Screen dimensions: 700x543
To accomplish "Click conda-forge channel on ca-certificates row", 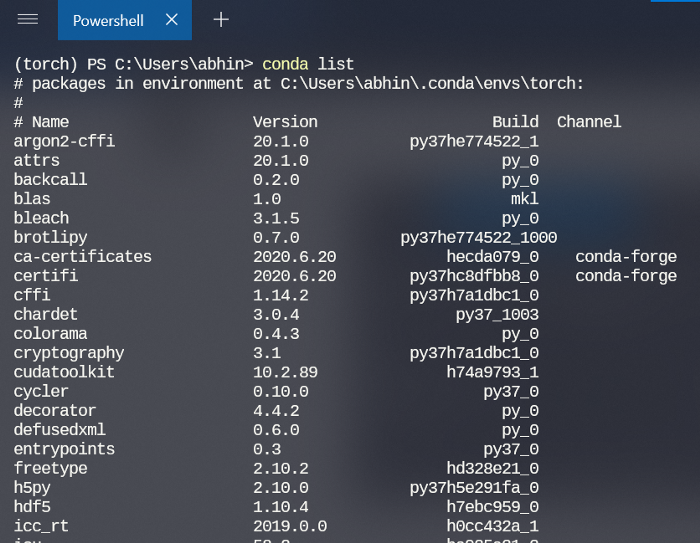I will (626, 257).
